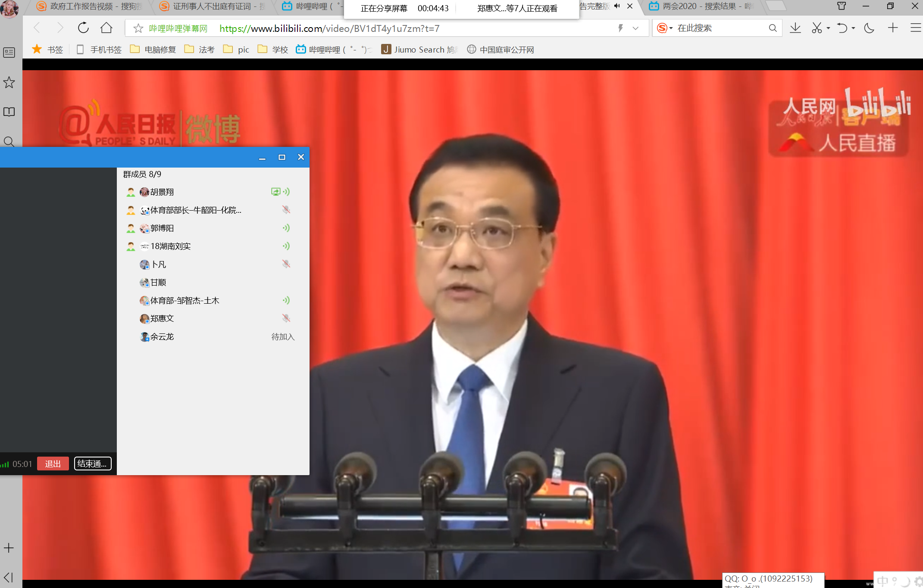The image size is (923, 588).
Task: Expand the undo-closed-tab dropdown arrow
Action: point(853,28)
